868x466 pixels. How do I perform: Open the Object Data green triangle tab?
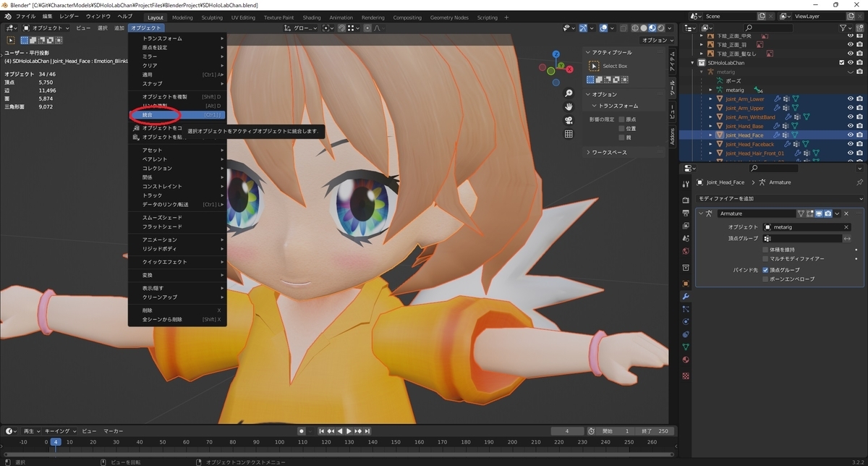coord(686,347)
